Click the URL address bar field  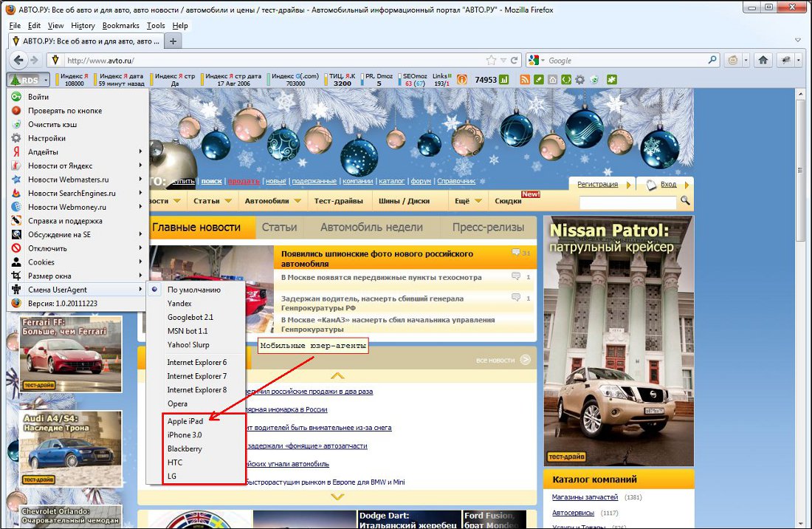pyautogui.click(x=273, y=61)
